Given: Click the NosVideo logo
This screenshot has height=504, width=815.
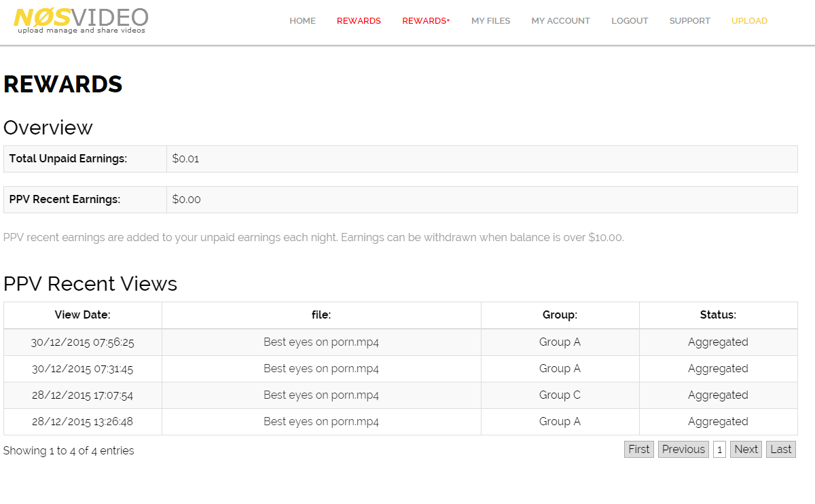Looking at the screenshot, I should point(81,20).
